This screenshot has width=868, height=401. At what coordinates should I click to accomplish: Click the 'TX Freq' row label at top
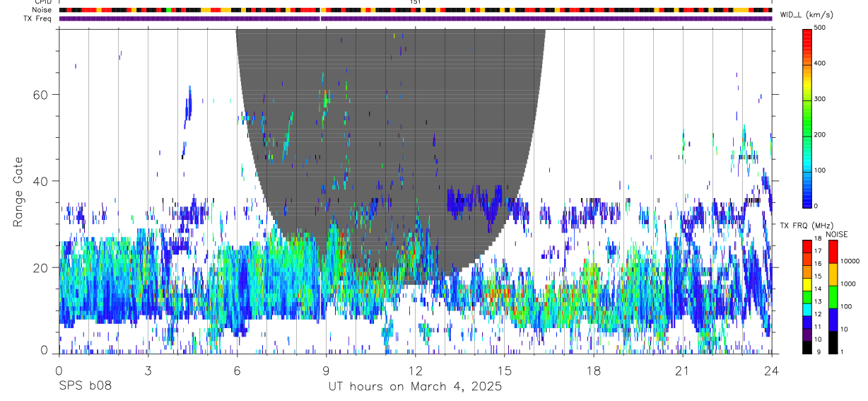(38, 18)
